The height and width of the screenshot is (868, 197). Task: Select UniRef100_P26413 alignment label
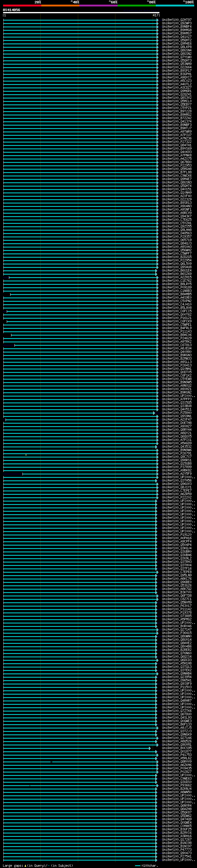[x=176, y=365]
